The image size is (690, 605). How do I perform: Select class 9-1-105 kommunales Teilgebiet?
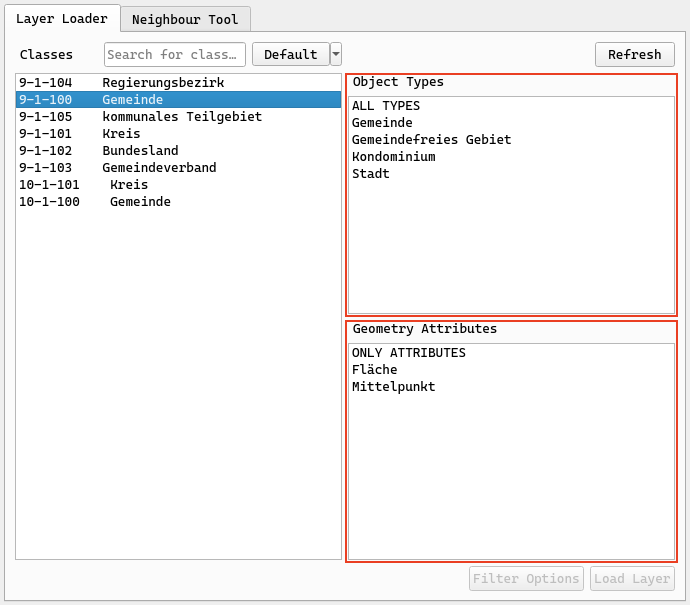(x=178, y=117)
